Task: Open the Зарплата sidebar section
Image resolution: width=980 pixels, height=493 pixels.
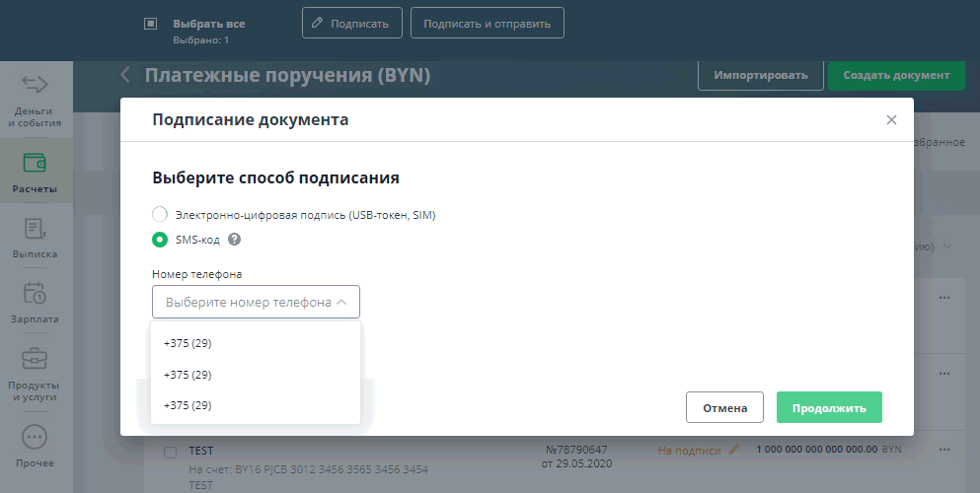Action: tap(35, 303)
